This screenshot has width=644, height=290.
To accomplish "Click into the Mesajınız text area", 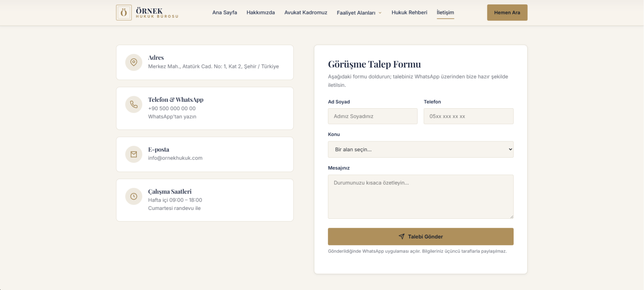I will (x=421, y=197).
